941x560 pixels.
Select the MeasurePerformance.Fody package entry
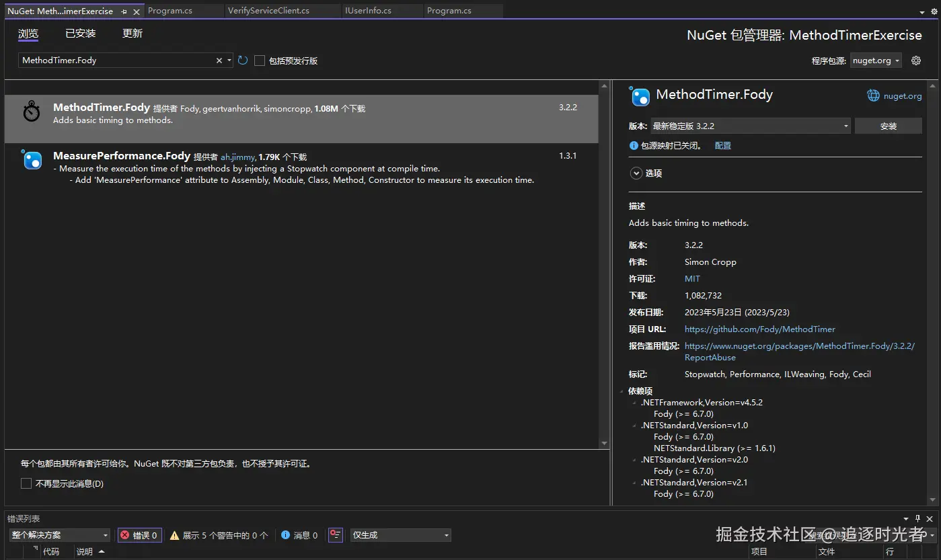[301, 167]
